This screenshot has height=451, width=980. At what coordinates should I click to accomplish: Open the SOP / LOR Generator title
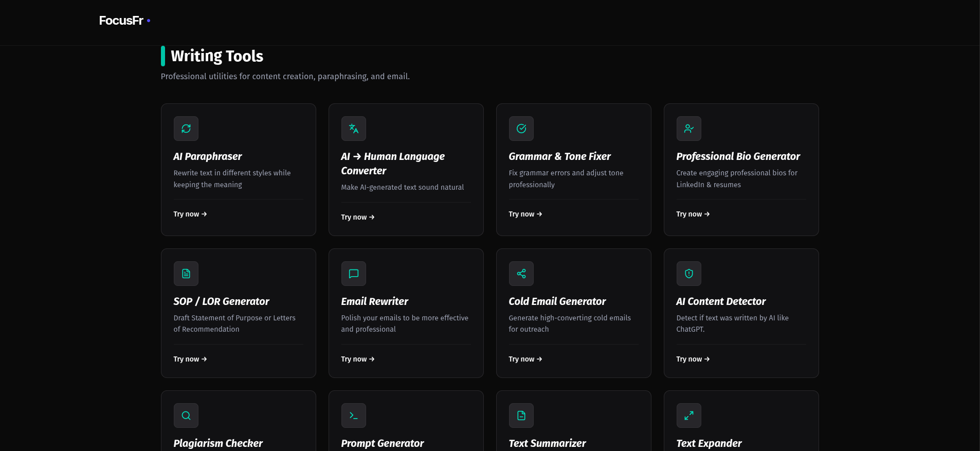(x=222, y=301)
